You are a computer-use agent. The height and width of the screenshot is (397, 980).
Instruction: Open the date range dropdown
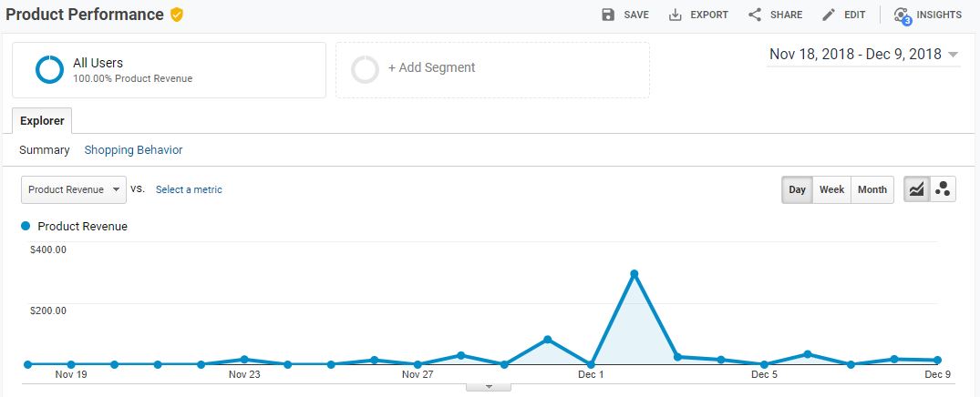point(863,55)
